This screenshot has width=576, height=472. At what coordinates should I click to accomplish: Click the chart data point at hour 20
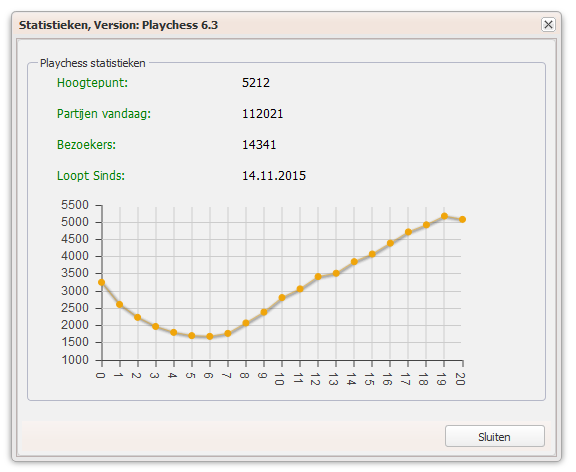click(x=462, y=219)
